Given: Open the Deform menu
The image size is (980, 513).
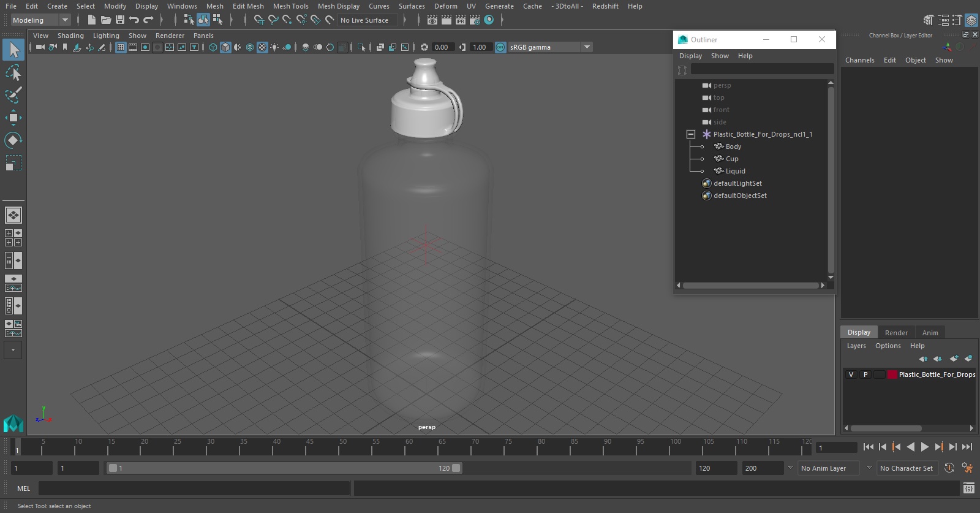Looking at the screenshot, I should [x=446, y=6].
